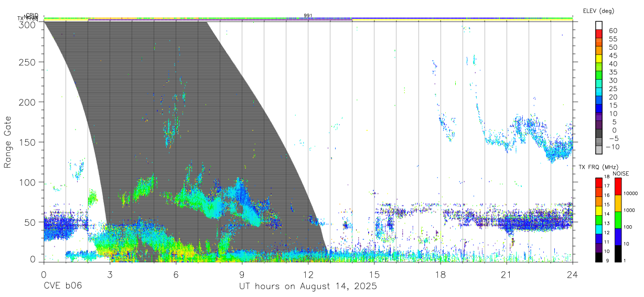Click the '9' tick on UT hours axis
The height and width of the screenshot is (297, 644).
pyautogui.click(x=242, y=275)
